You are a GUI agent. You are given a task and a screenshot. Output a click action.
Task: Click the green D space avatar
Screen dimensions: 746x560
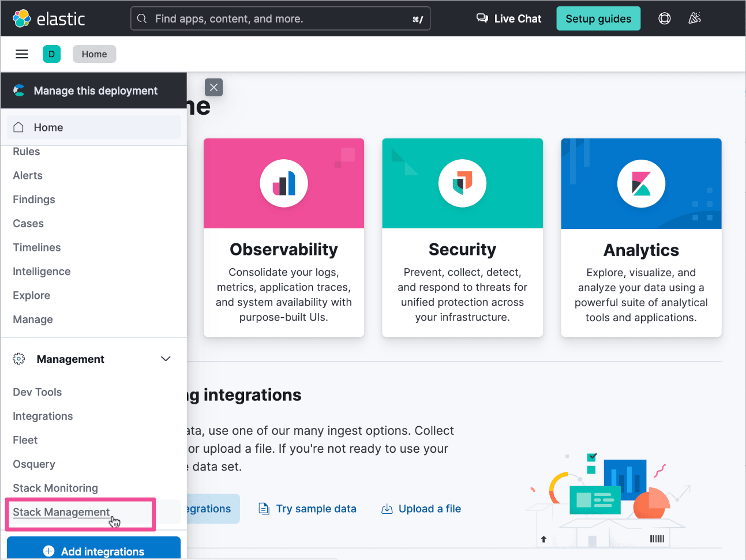[x=51, y=54]
